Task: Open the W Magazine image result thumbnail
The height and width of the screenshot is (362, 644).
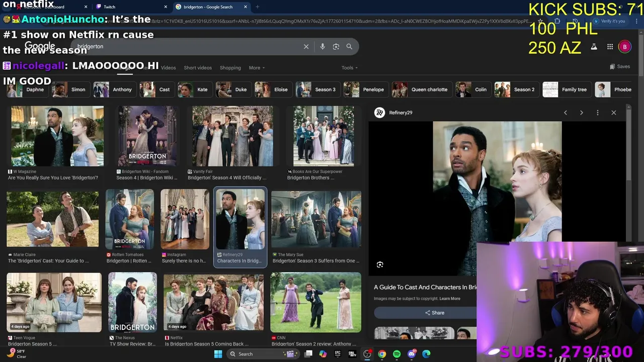Action: pos(57,136)
